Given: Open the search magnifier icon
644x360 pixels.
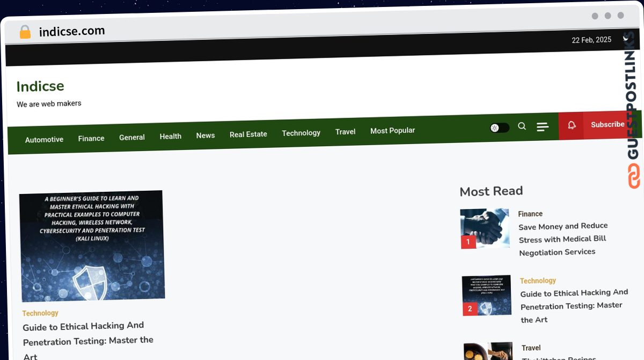Looking at the screenshot, I should tap(522, 126).
